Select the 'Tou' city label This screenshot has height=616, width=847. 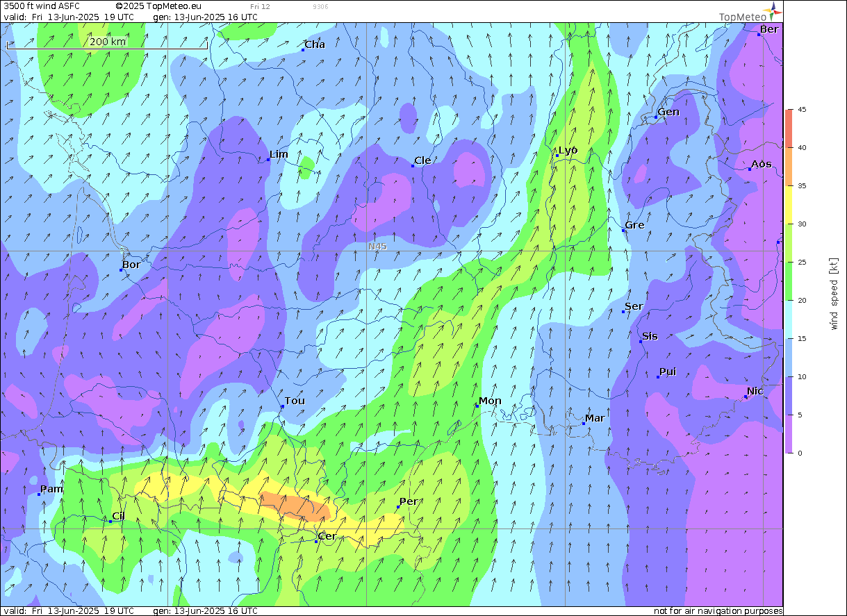[x=295, y=401]
